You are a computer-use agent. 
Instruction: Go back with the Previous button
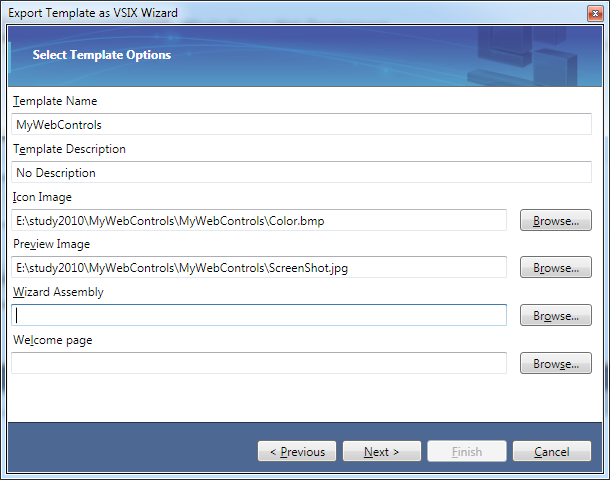297,451
